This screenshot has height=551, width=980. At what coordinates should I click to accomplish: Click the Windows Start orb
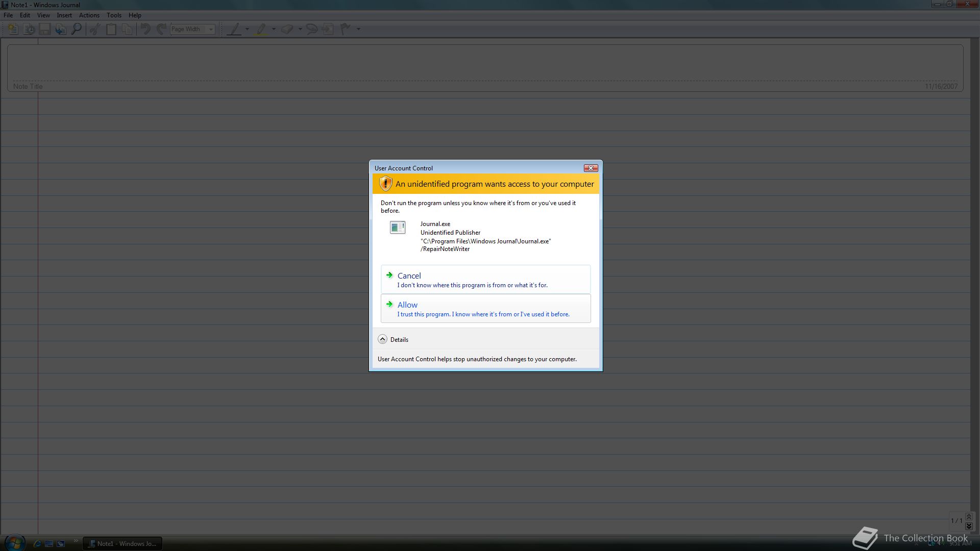(x=14, y=543)
